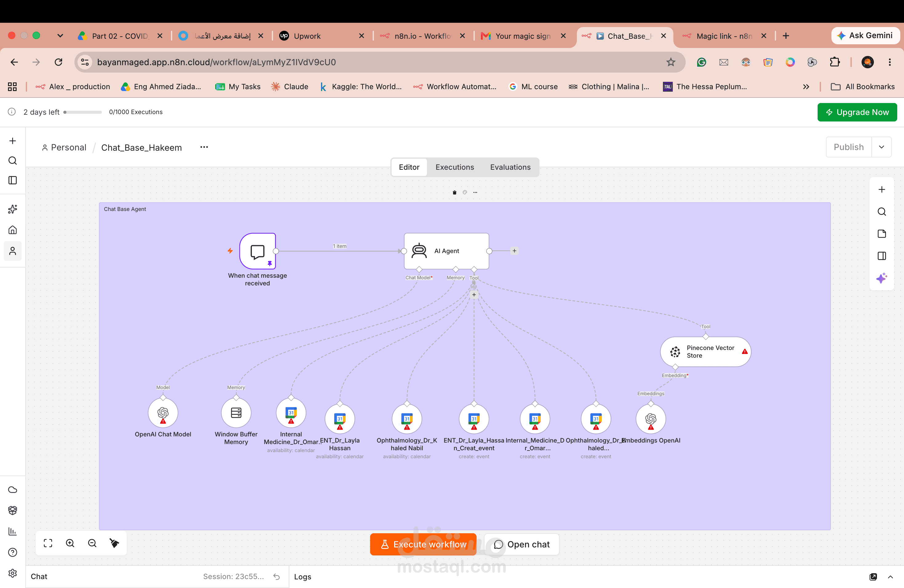Click the trial executions progress bar

83,112
